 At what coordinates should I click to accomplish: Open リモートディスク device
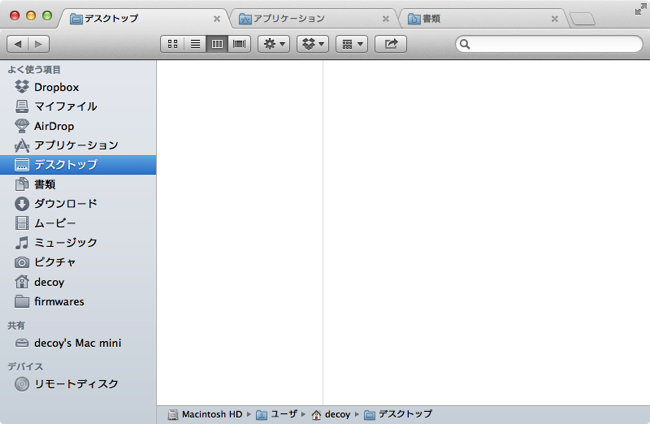(x=78, y=384)
